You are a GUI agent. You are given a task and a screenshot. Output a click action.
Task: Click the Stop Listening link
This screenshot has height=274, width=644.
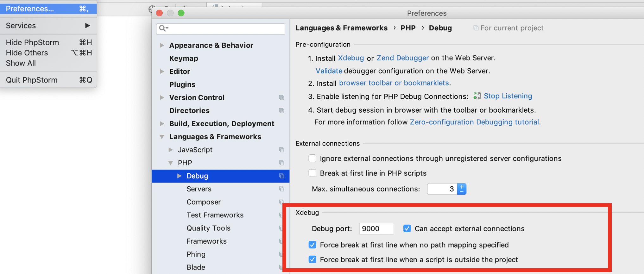click(x=508, y=96)
